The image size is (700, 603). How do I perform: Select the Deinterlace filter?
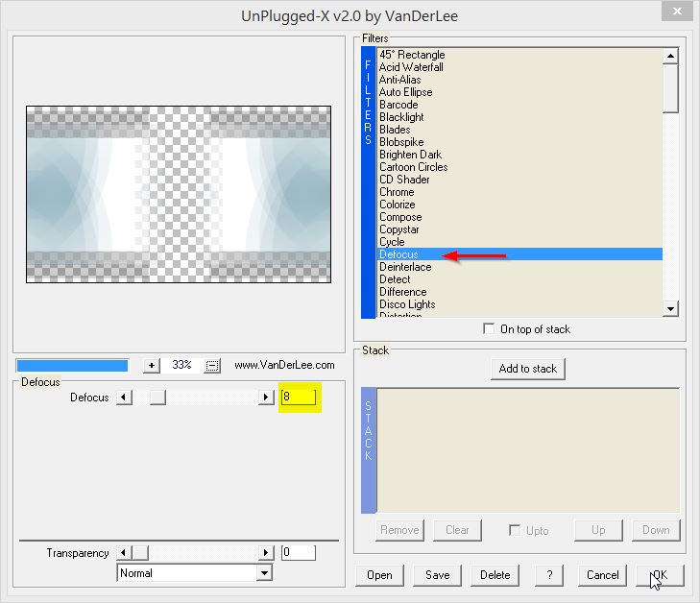pos(405,267)
